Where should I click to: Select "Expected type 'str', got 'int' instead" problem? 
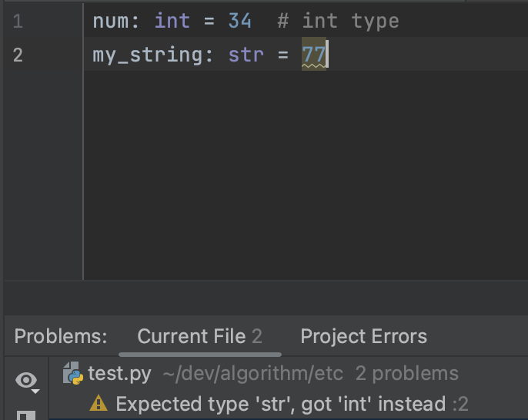pyautogui.click(x=280, y=404)
